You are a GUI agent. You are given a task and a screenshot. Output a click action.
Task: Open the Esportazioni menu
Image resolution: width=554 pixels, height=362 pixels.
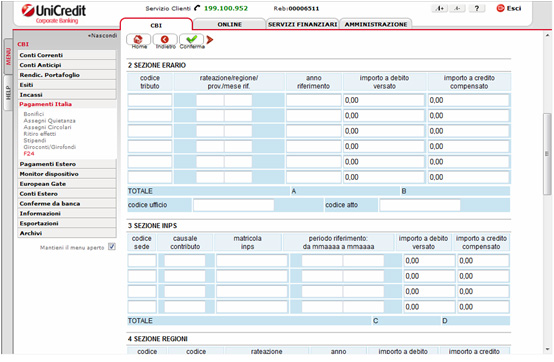(x=67, y=223)
